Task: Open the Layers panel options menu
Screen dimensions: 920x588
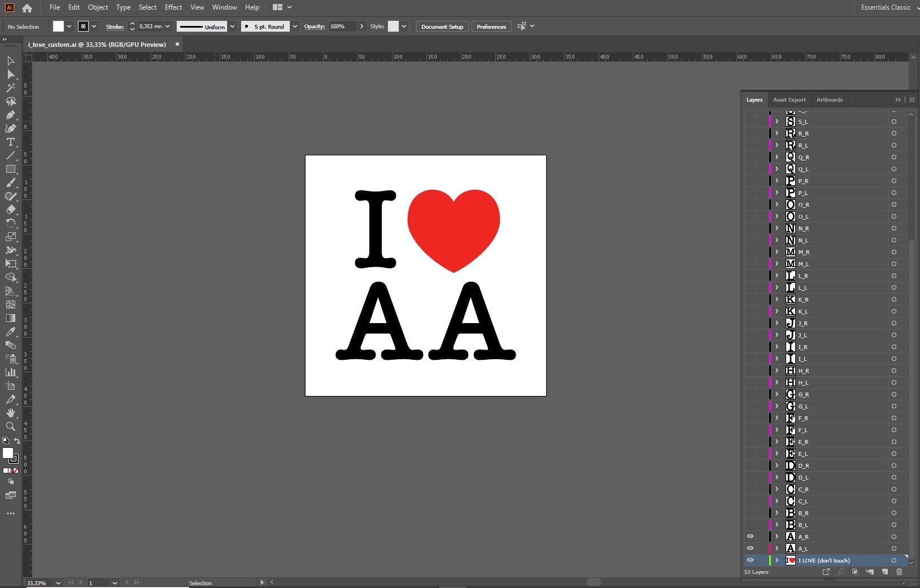Action: (x=912, y=99)
